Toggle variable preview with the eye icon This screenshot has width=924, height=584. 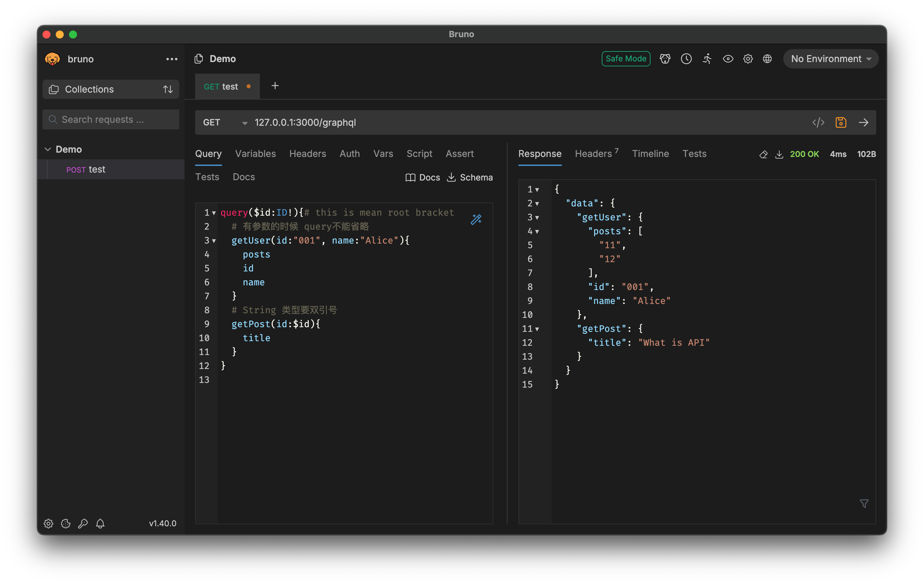728,59
